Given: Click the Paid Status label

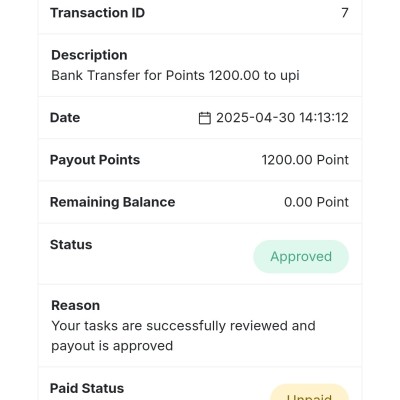Looking at the screenshot, I should pos(87,388).
